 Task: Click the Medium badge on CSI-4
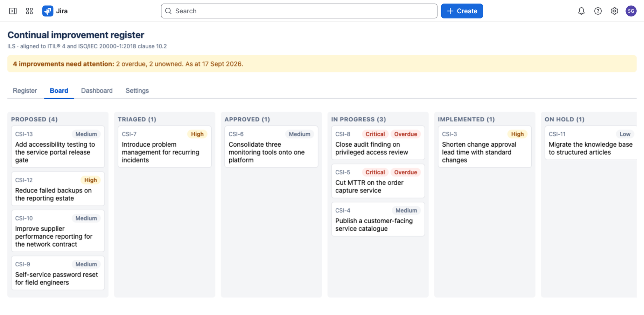(406, 210)
